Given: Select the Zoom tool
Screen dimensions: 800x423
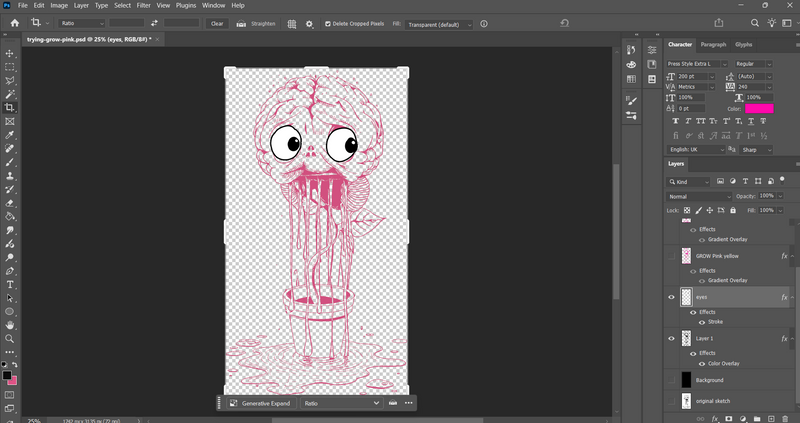Looking at the screenshot, I should click(x=10, y=339).
